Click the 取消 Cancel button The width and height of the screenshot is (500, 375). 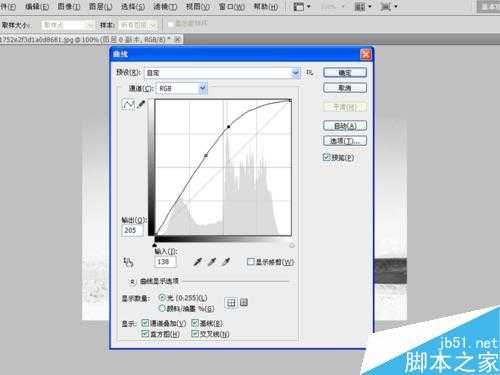coord(345,88)
